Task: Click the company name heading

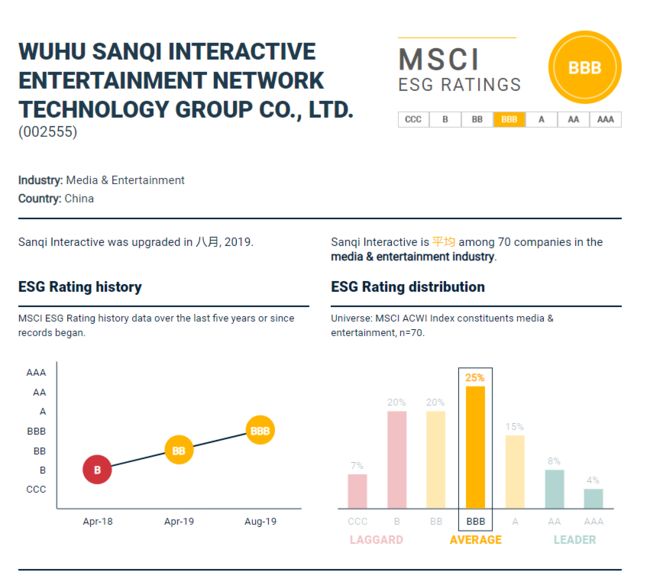Action: 186,80
